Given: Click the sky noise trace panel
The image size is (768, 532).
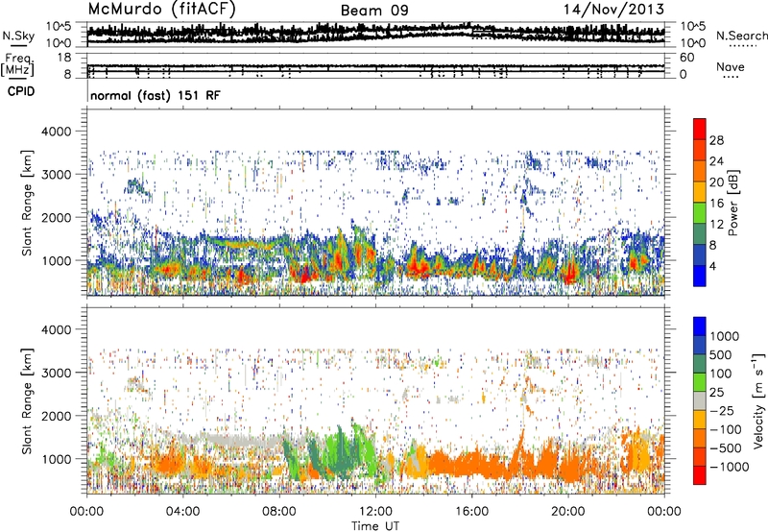Looking at the screenshot, I should click(375, 35).
